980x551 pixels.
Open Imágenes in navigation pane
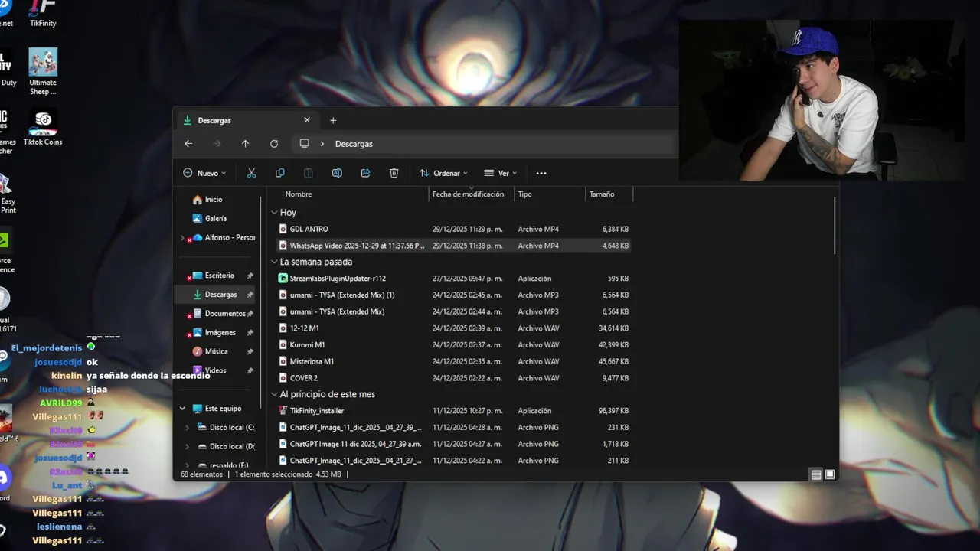[220, 333]
